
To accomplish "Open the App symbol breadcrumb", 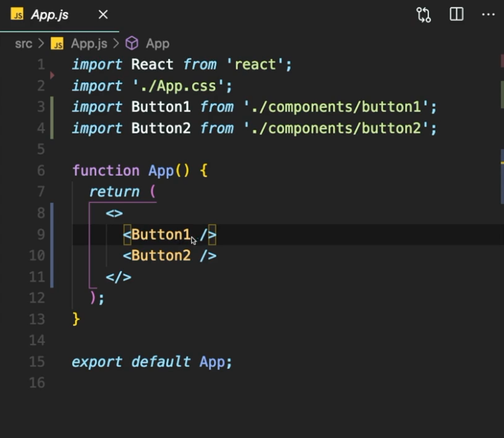I will coord(158,44).
